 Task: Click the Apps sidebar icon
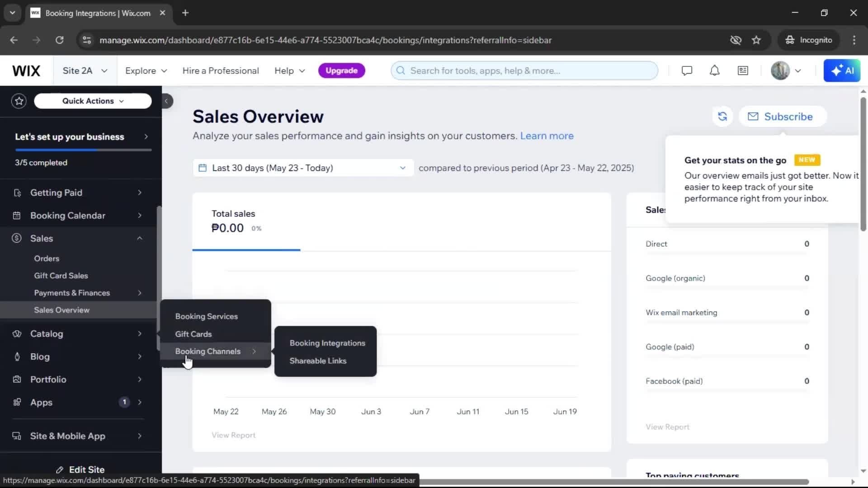[17, 402]
